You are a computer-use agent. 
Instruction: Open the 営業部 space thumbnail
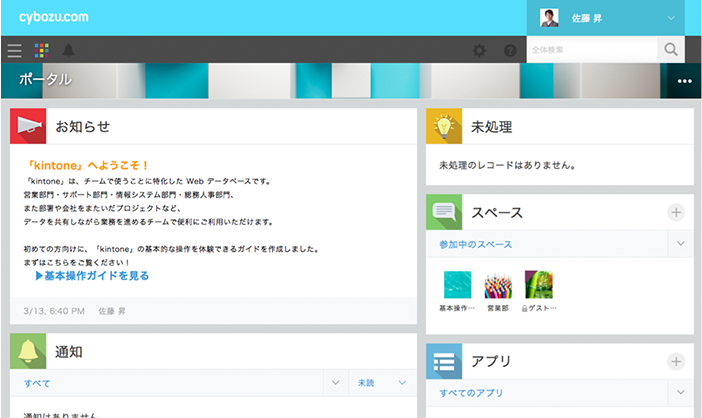(x=498, y=285)
